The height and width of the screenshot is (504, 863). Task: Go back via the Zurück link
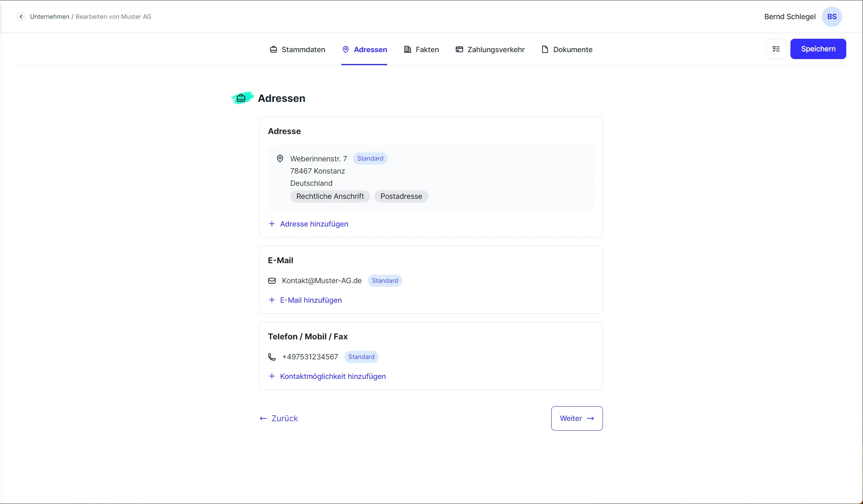click(x=279, y=418)
